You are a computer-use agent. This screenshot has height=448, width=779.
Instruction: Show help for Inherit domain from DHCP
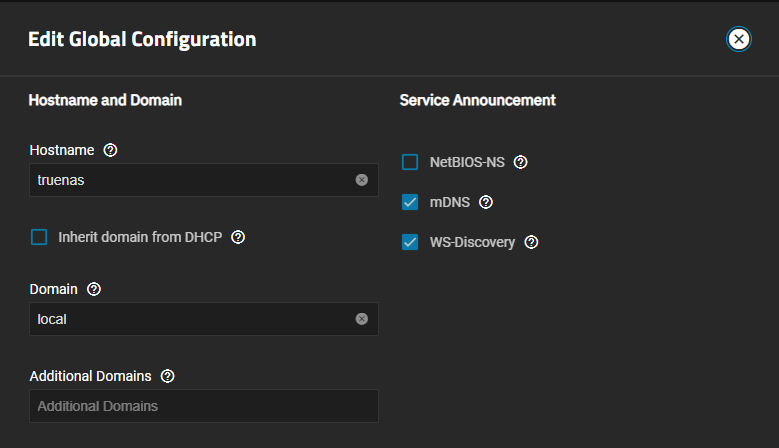click(238, 238)
